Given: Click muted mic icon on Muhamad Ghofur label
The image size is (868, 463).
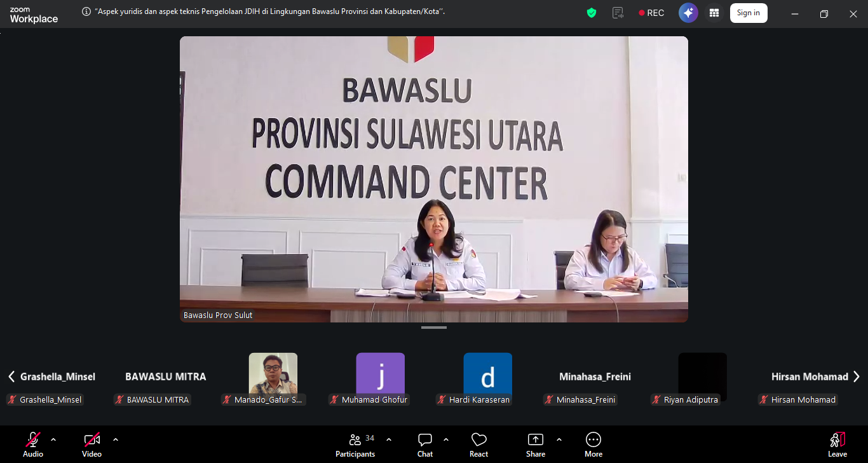Looking at the screenshot, I should coord(334,399).
